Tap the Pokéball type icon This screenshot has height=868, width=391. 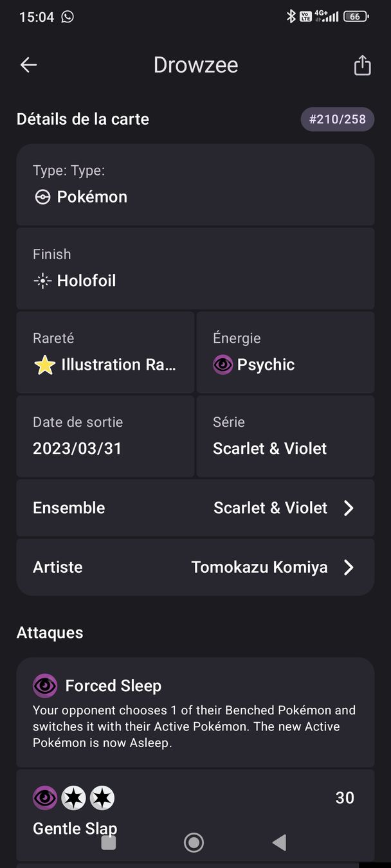tap(42, 197)
